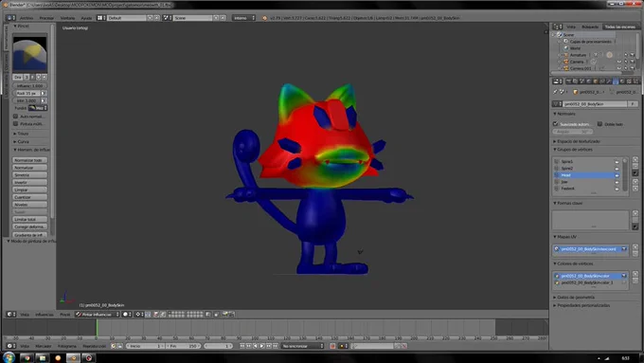The width and height of the screenshot is (644, 363).
Task: Click the 'Limitar total' button
Action: 29,219
